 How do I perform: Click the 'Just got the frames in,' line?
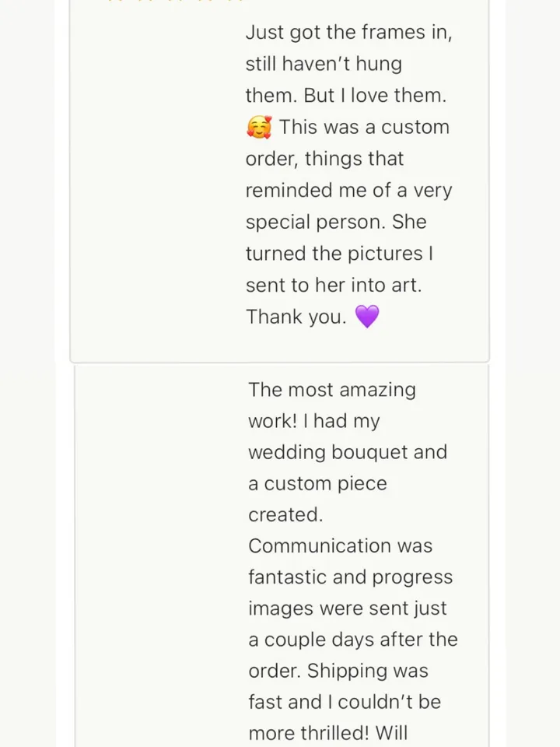coord(348,33)
